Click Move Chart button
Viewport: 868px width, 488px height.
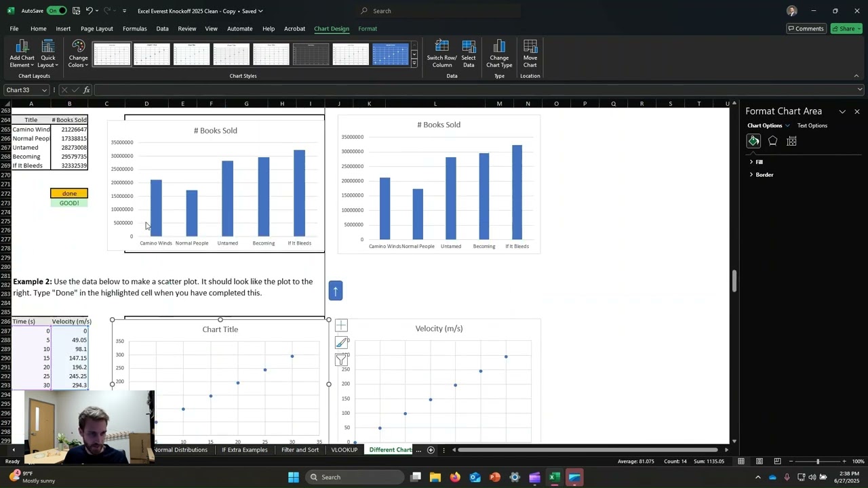pyautogui.click(x=530, y=54)
